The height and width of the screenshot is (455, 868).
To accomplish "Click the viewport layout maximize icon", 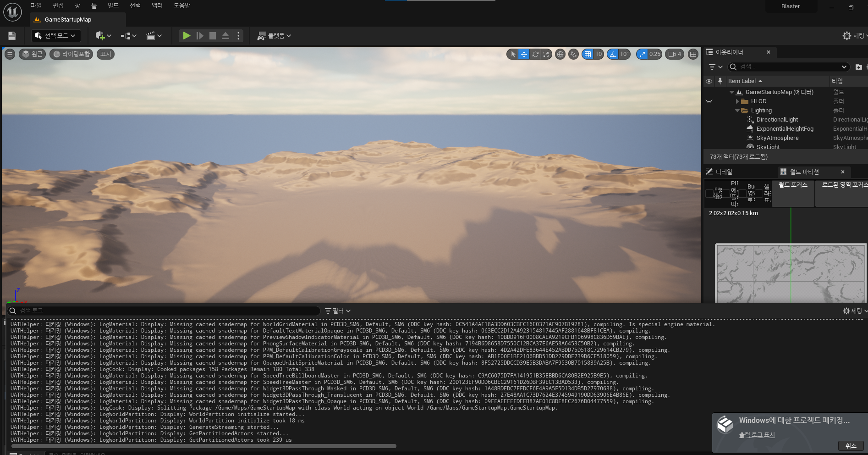I will coord(693,54).
